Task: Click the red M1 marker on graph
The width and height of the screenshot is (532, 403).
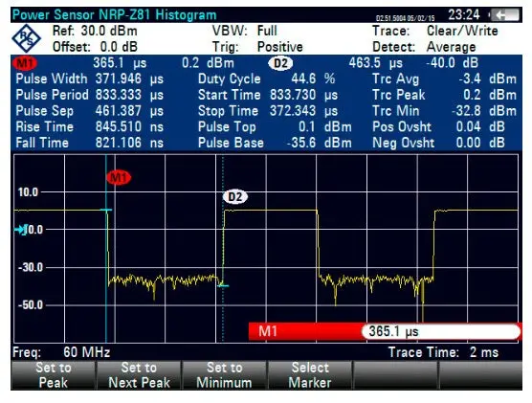Action: [119, 177]
